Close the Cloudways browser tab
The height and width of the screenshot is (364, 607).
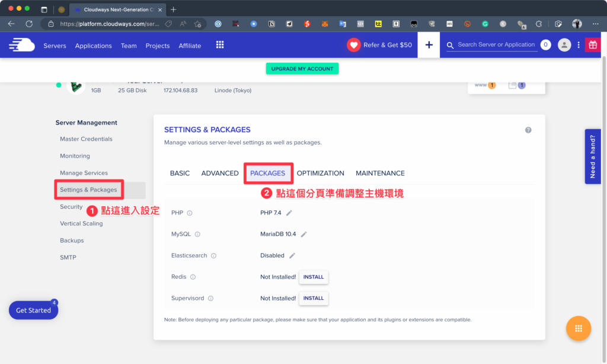160,9
